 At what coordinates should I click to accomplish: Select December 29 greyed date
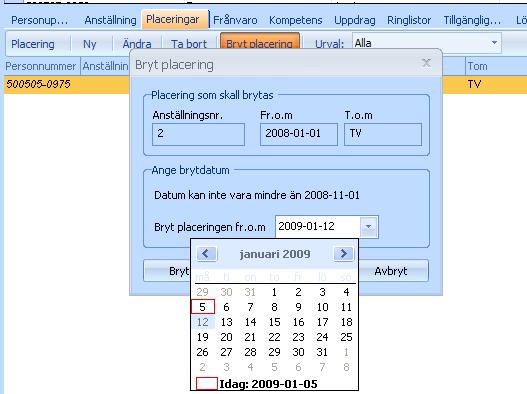[x=203, y=292]
